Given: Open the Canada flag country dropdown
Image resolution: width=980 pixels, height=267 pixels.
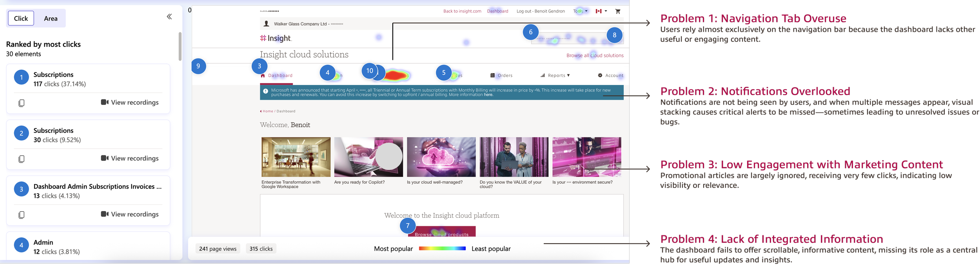Looking at the screenshot, I should (601, 11).
